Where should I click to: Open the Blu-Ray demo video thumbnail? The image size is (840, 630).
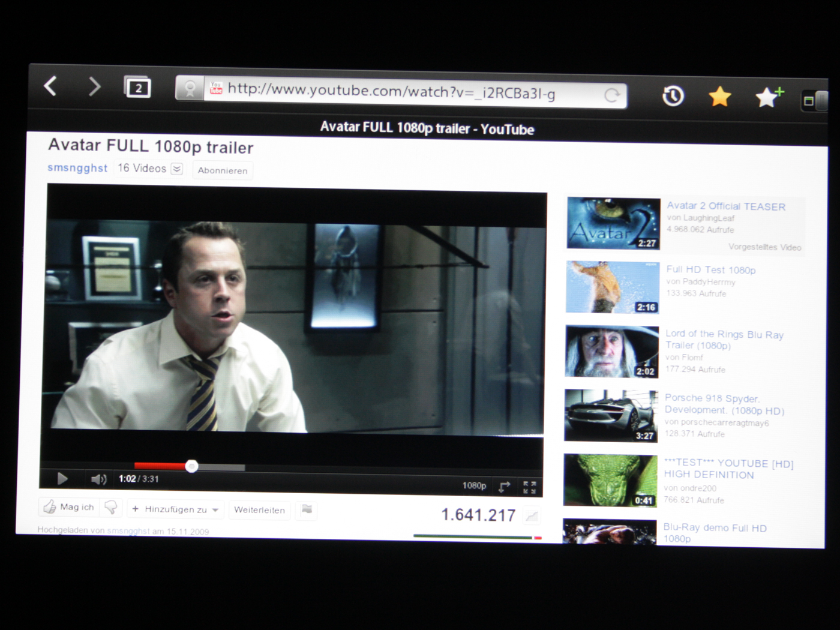(x=610, y=532)
